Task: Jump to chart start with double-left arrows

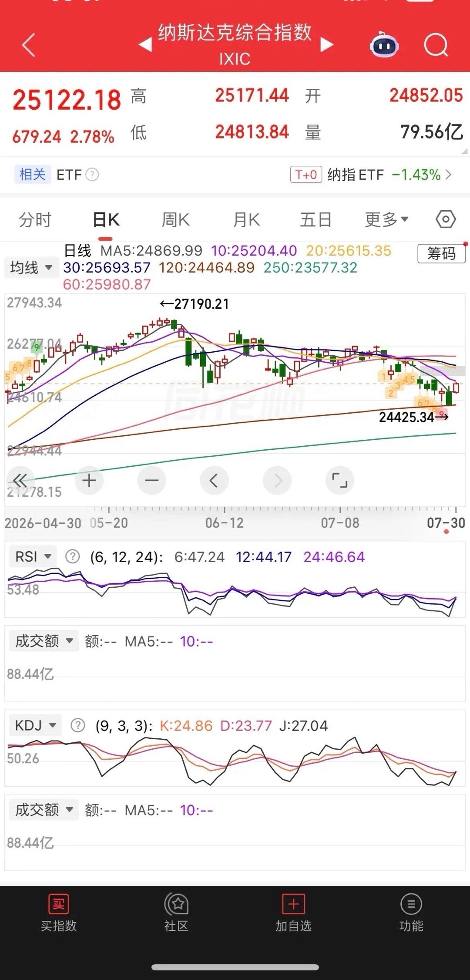Action: coord(20,481)
